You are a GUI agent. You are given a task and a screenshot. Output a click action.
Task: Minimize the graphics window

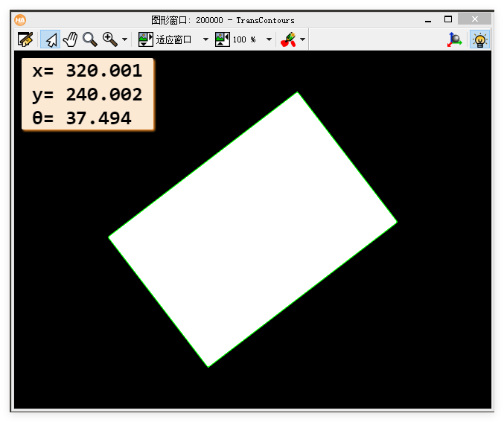pyautogui.click(x=428, y=20)
